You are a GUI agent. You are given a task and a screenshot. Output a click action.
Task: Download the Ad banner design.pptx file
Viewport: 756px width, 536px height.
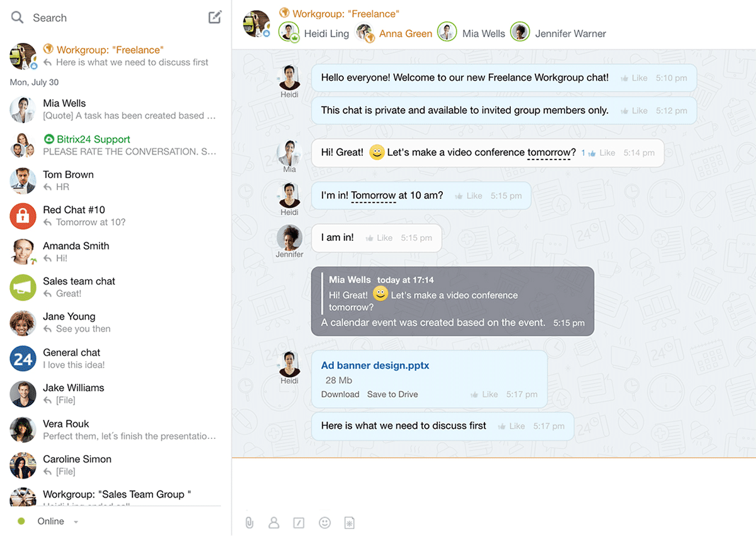(340, 394)
